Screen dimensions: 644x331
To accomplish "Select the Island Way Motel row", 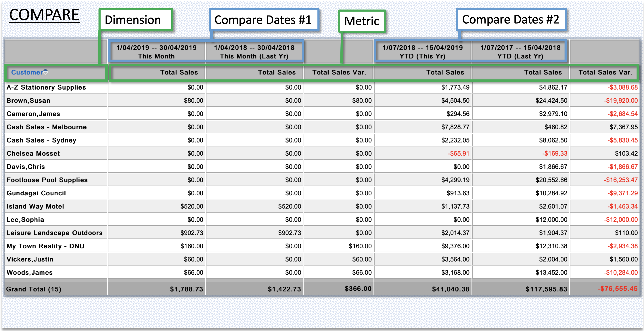I will point(322,206).
